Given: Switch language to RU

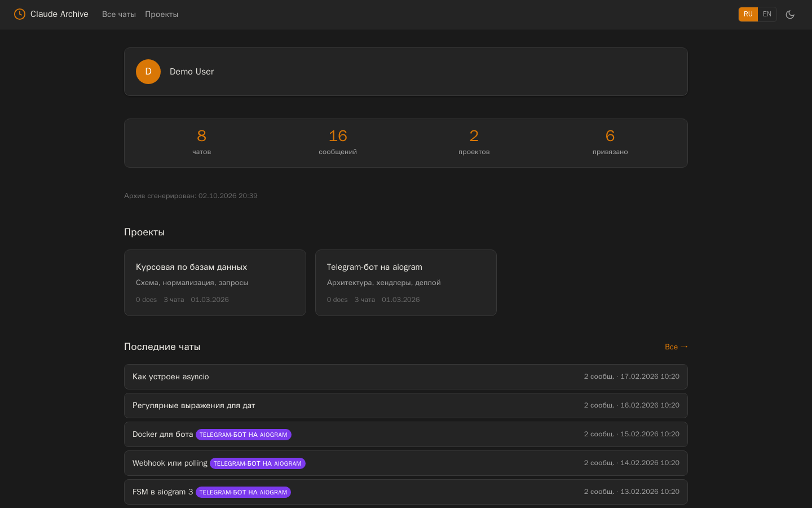Looking at the screenshot, I should click(748, 14).
